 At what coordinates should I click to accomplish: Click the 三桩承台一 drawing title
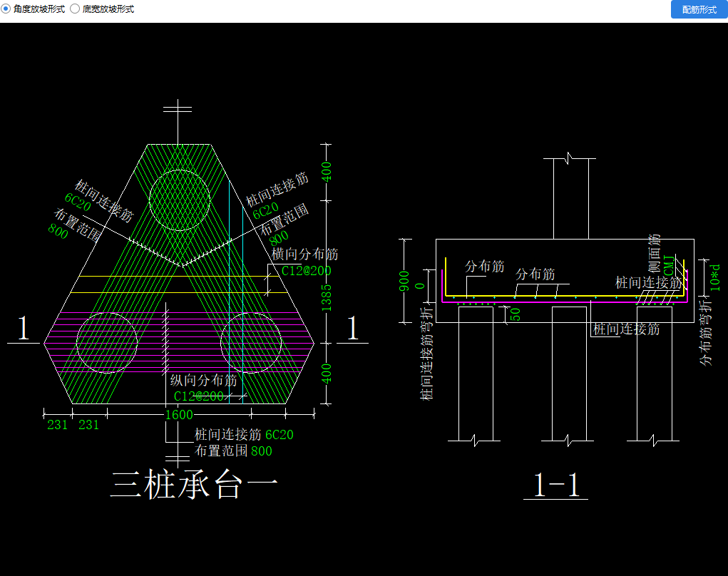(x=194, y=485)
